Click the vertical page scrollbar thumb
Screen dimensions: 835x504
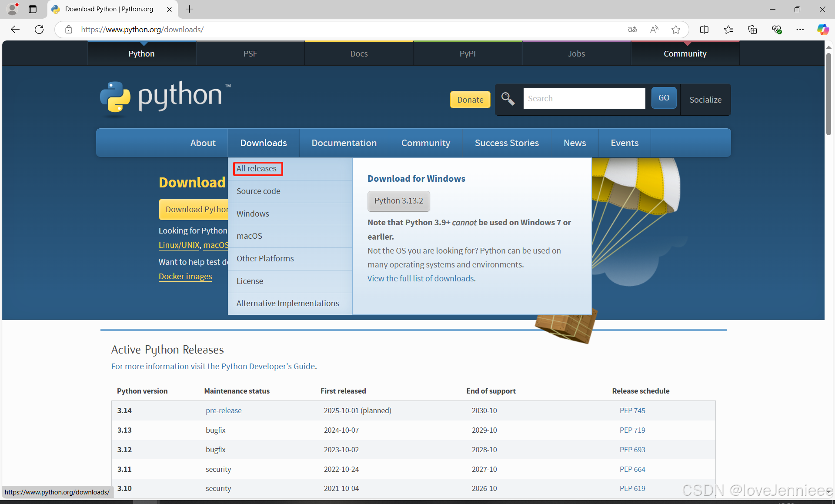[x=828, y=93]
